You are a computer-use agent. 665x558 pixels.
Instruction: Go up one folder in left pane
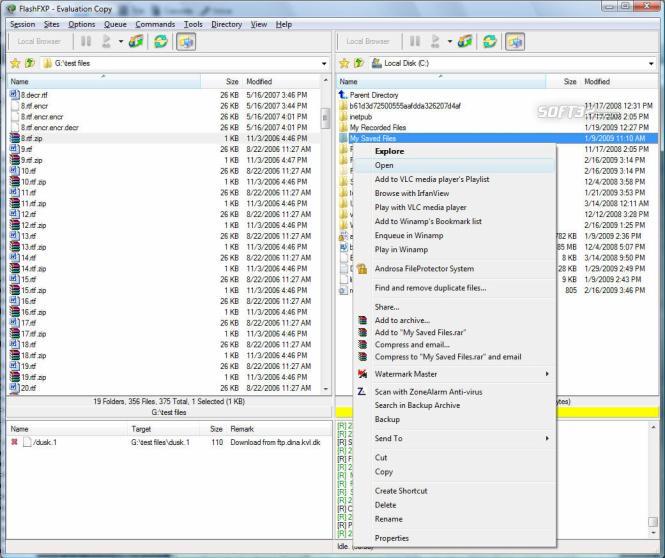(30, 64)
